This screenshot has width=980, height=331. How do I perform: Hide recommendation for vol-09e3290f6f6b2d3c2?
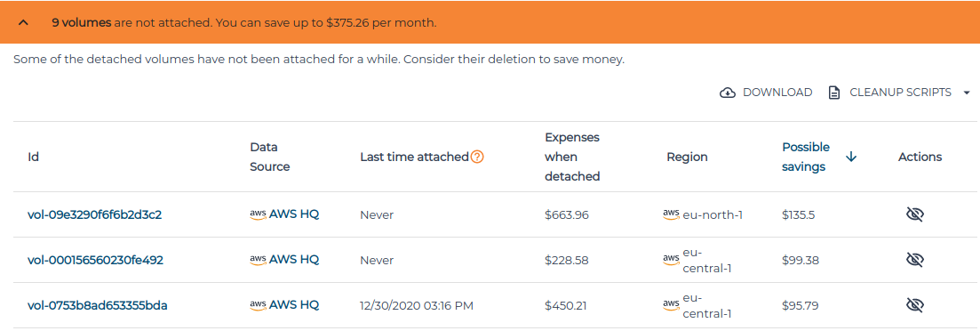point(915,214)
